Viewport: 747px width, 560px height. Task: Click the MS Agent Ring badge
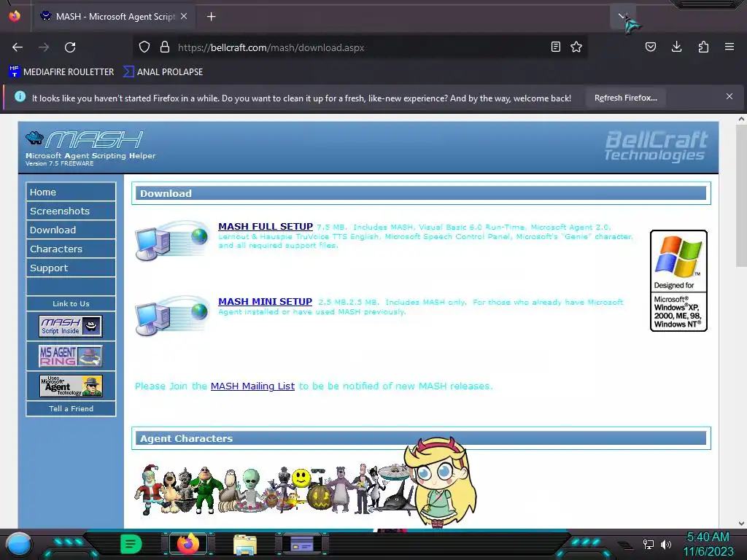point(71,356)
